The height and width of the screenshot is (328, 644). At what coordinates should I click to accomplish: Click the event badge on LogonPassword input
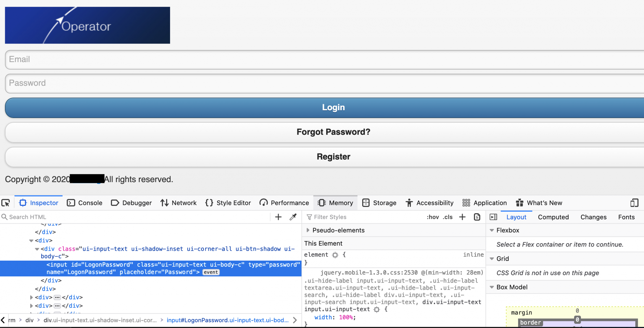coord(211,272)
